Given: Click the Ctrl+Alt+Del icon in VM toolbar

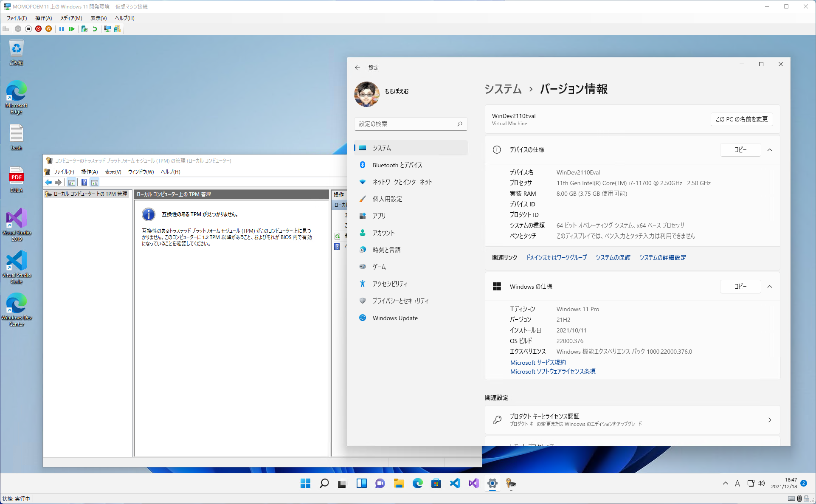Looking at the screenshot, I should [x=6, y=29].
